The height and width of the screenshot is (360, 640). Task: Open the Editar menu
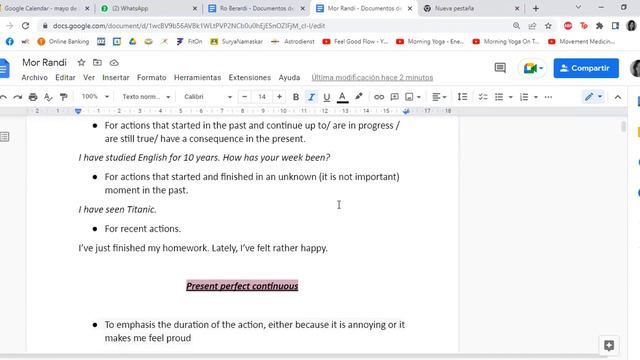click(x=65, y=78)
